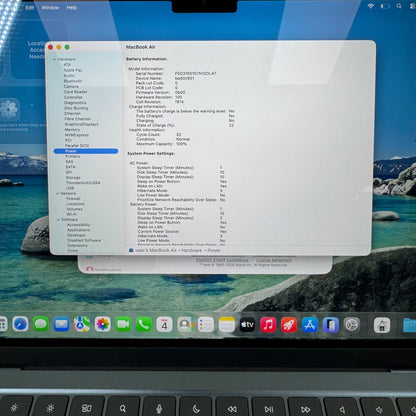The width and height of the screenshot is (416, 416).
Task: Collapse the Software section in sidebar
Action: coord(58,220)
